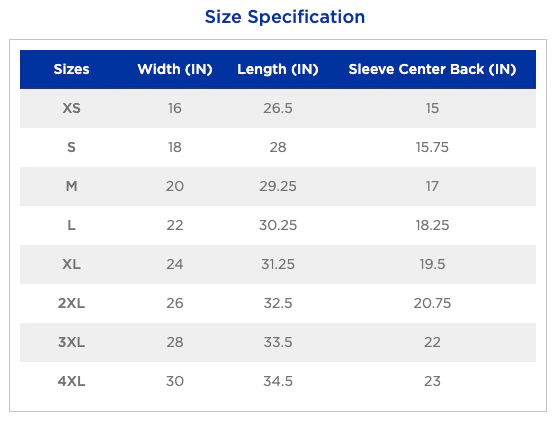Click the Width (IN) column header
Viewport: 556px width, 422px height.
[x=175, y=69]
